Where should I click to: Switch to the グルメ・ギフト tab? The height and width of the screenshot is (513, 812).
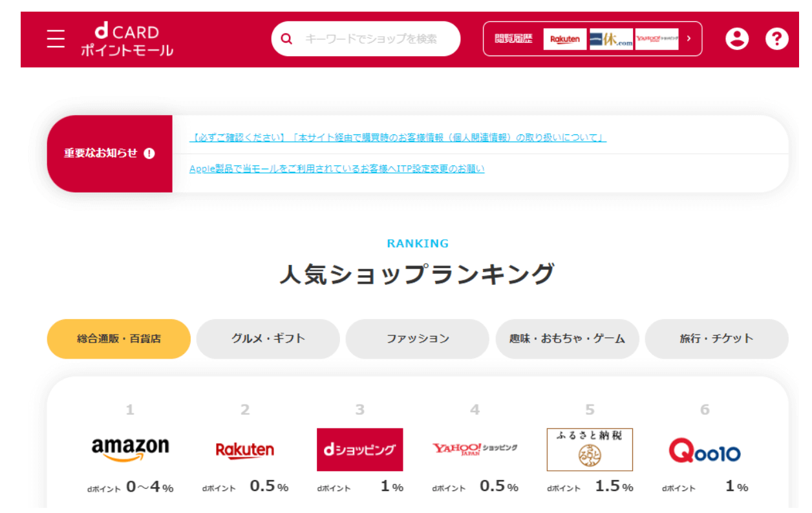pos(268,339)
